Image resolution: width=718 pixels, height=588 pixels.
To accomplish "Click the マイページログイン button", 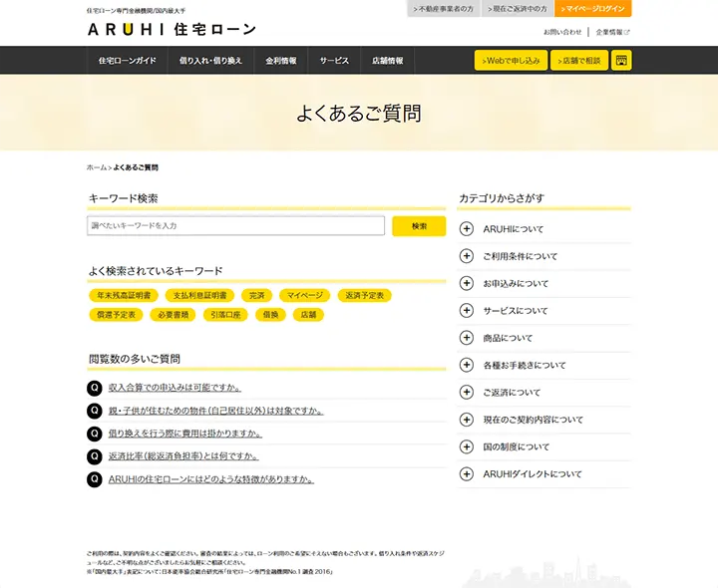I will click(594, 9).
